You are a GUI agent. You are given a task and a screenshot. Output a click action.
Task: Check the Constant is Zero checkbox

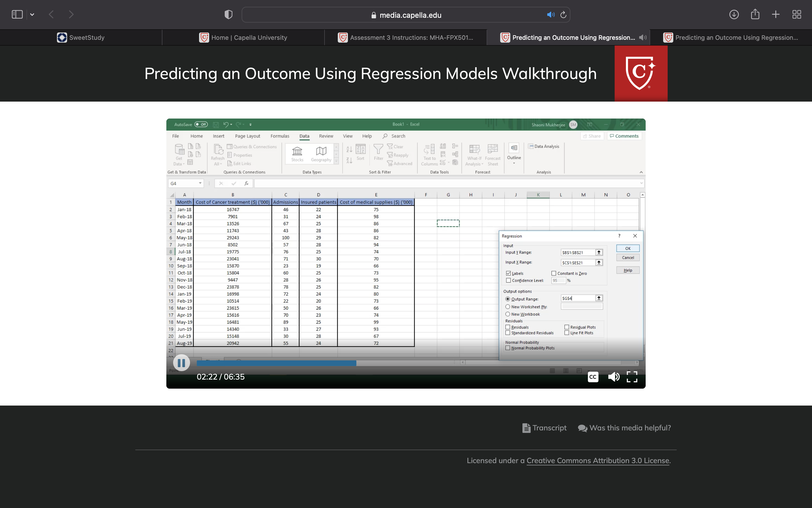tap(554, 273)
